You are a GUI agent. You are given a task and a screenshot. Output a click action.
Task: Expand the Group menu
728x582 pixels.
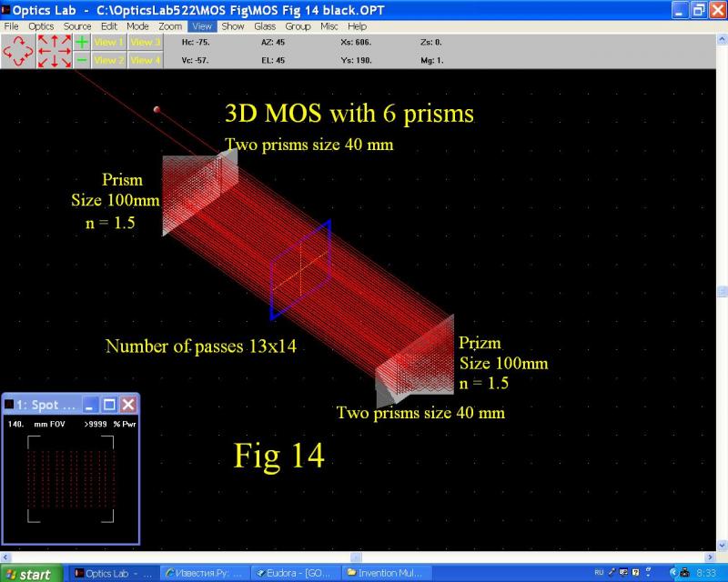click(x=298, y=26)
